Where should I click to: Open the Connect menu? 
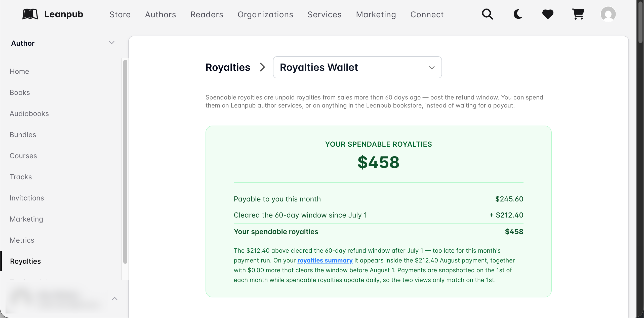[427, 14]
